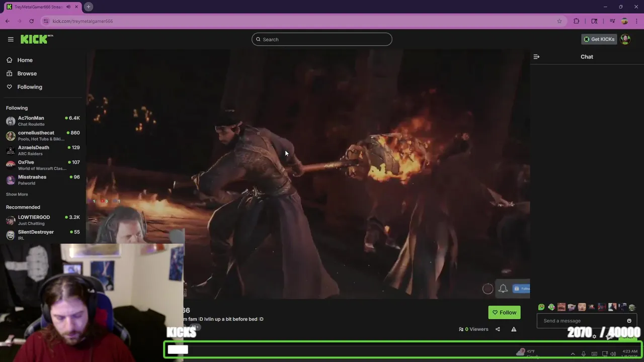Open SilentDestroyer recommended channel
Screen dimensions: 644x362
pos(43,235)
